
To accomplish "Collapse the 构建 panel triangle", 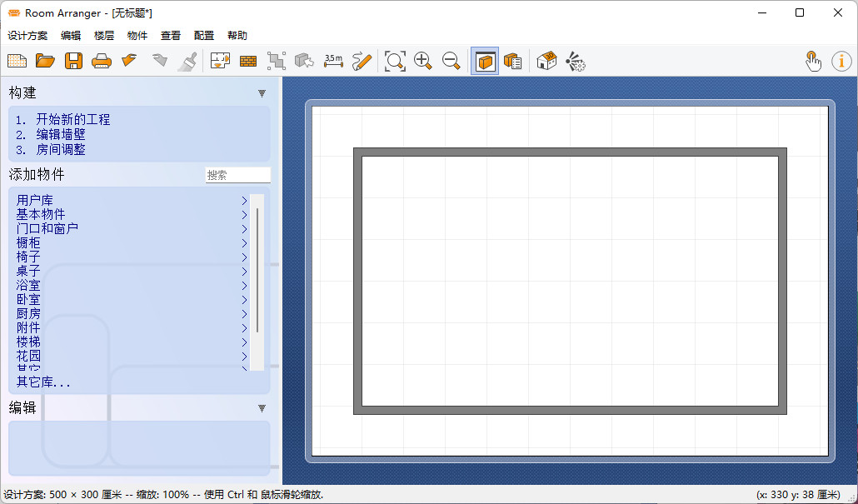I will point(262,93).
